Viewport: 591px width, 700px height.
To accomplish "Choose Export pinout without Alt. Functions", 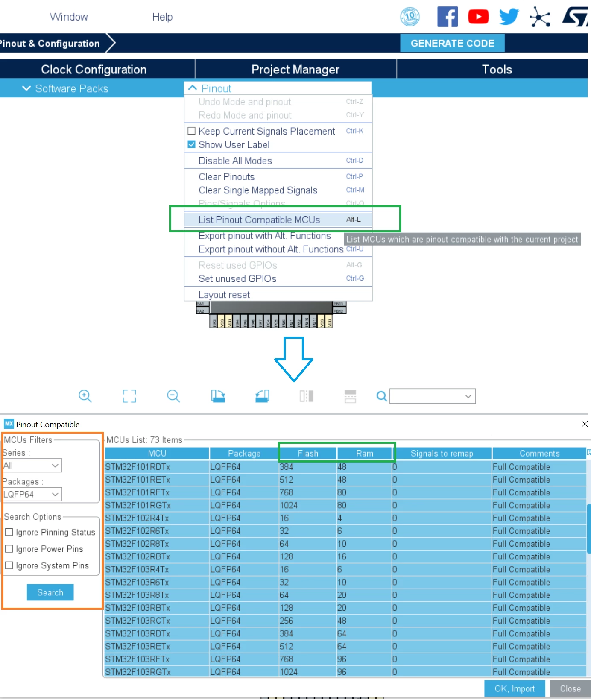I will (278, 249).
